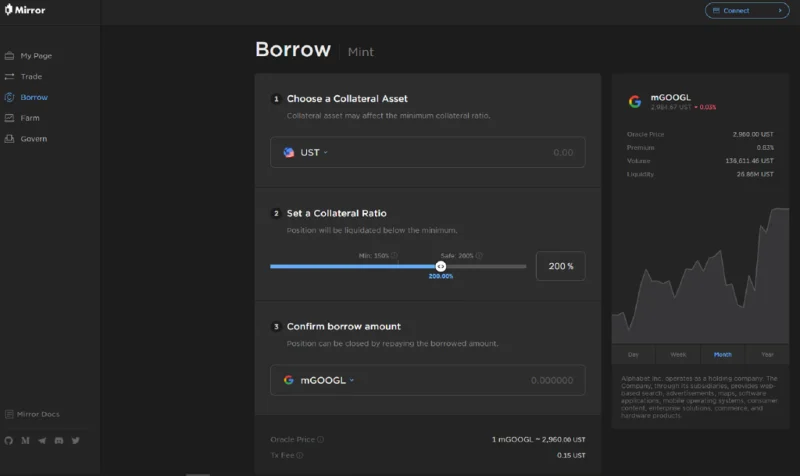Switch to the Mint tab
Image resolution: width=800 pixels, height=476 pixels.
pyautogui.click(x=361, y=52)
